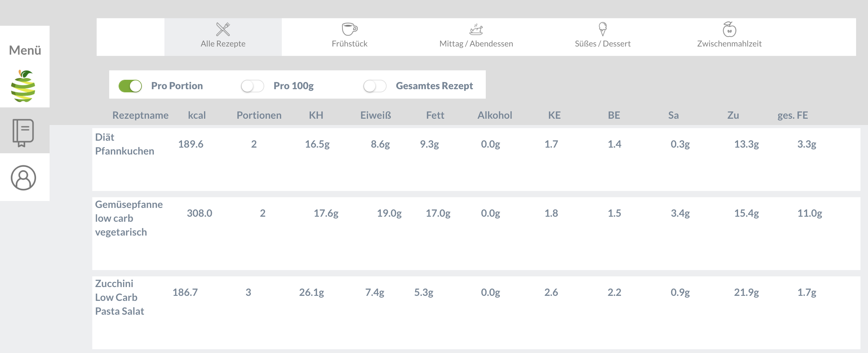Open Zucchini Low Carb Pasta Salat recipe
This screenshot has height=353, width=868.
point(119,297)
